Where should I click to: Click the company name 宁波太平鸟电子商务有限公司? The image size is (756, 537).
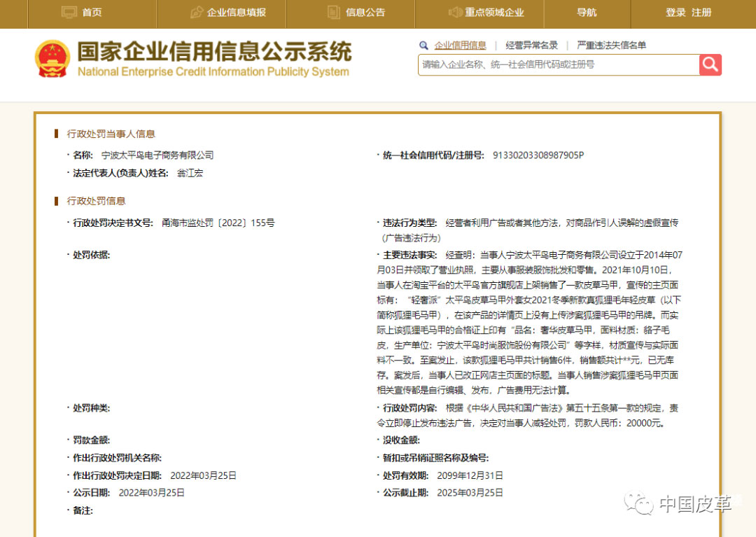(x=157, y=155)
